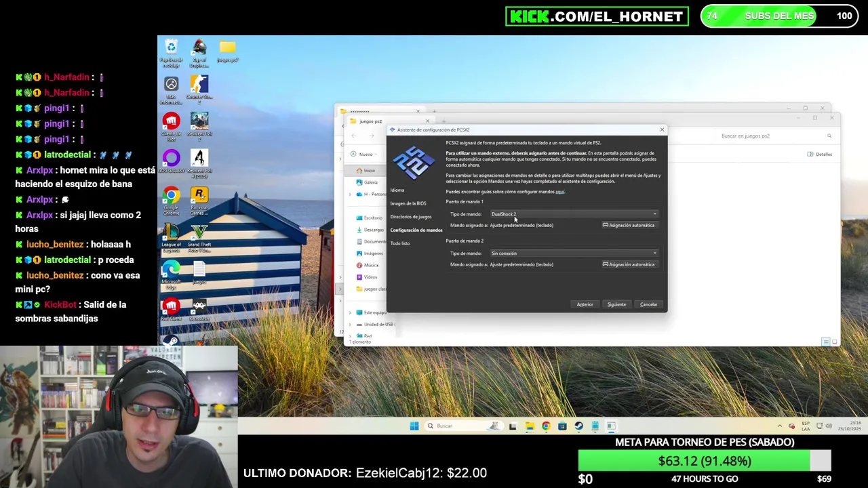Open the Papelera de reciclaje desktop icon
Image resolution: width=868 pixels, height=488 pixels.
tap(171, 52)
